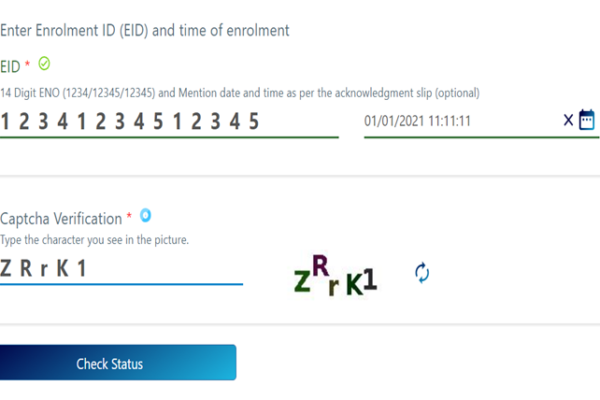
Task: Click the digit 1 in the captcha image
Action: (x=370, y=278)
